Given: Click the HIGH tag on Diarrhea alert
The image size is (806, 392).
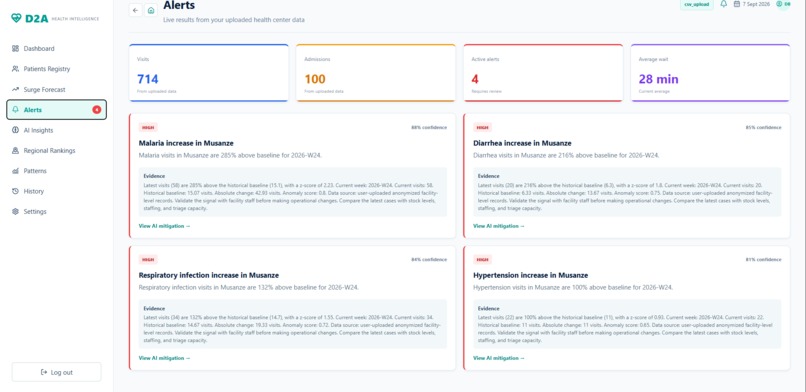Looking at the screenshot, I should (x=483, y=127).
